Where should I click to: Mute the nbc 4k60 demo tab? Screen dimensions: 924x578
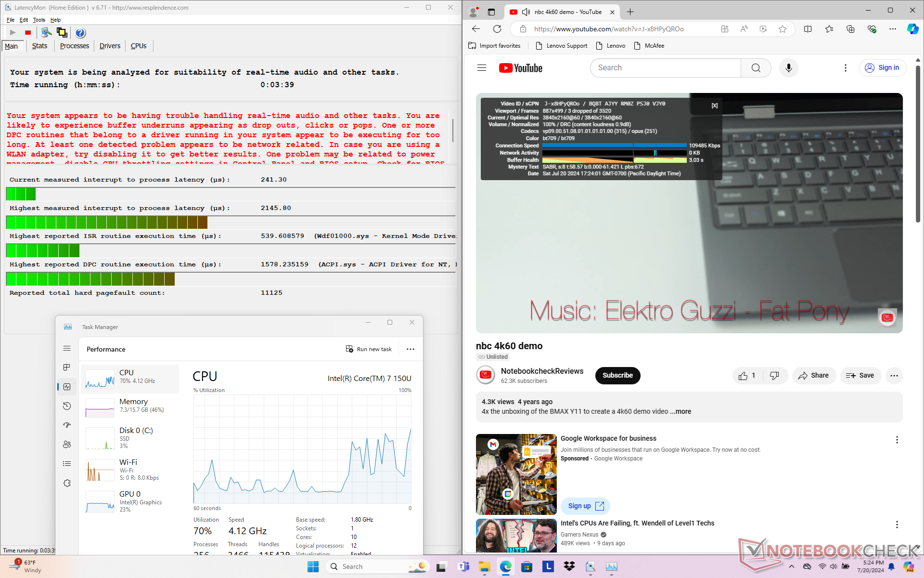click(x=526, y=12)
